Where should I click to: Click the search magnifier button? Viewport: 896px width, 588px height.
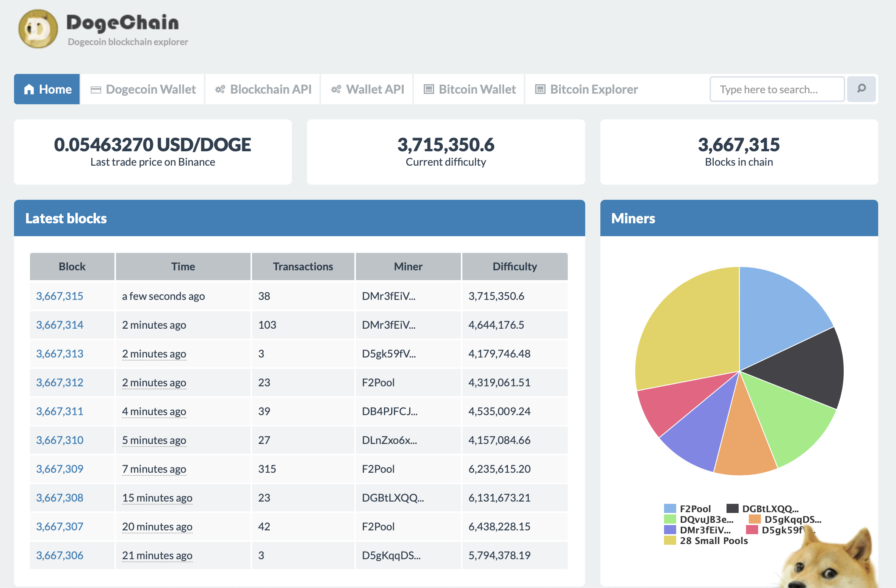coord(862,89)
